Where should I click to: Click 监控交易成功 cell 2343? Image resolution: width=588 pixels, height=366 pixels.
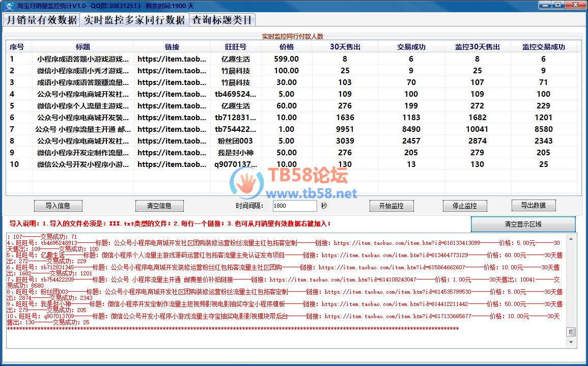click(x=543, y=141)
